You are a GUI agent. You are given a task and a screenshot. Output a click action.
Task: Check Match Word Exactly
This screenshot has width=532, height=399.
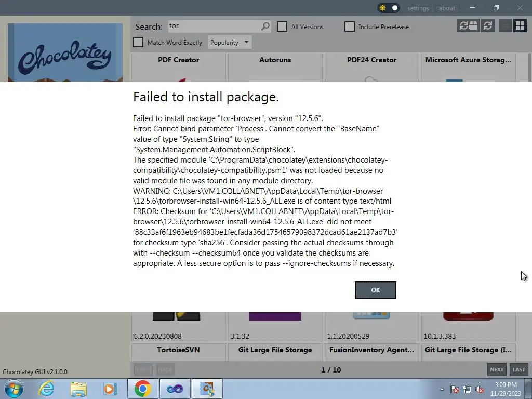pyautogui.click(x=138, y=43)
